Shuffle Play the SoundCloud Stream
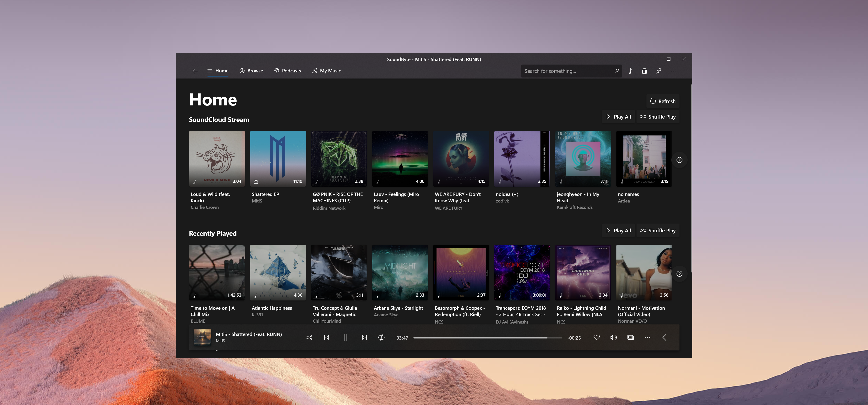The image size is (868, 405). (658, 117)
